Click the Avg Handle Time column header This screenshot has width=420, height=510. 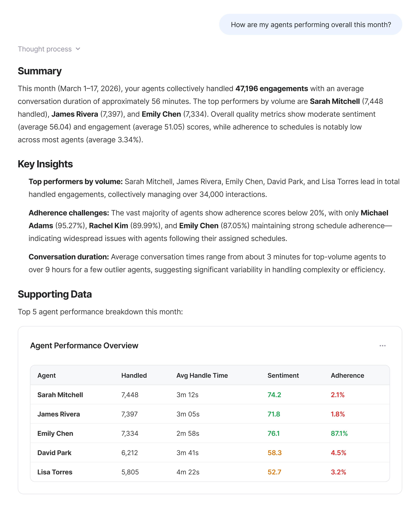(x=202, y=375)
